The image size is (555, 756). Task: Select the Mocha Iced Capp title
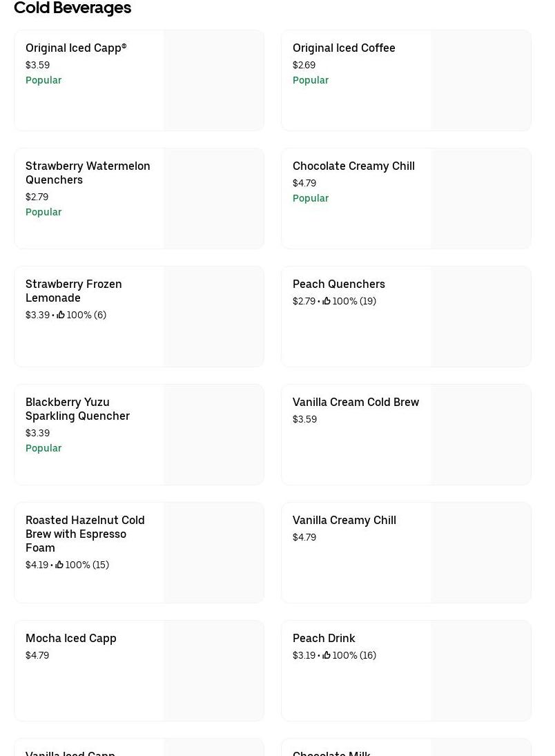click(71, 639)
